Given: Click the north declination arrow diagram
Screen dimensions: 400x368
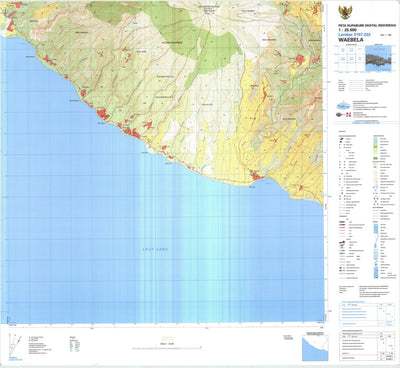Looking at the screenshot, I should [15, 345].
